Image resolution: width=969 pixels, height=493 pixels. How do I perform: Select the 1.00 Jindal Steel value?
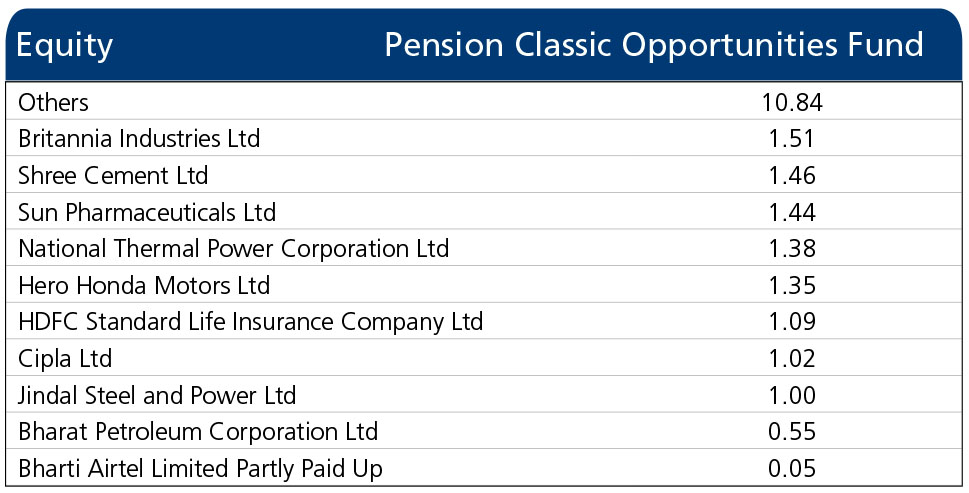[792, 395]
